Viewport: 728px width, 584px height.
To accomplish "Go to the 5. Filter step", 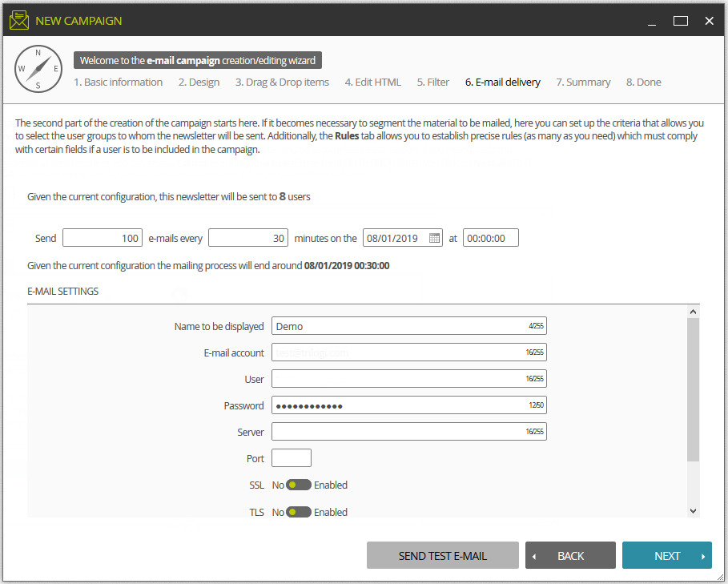I will [432, 83].
